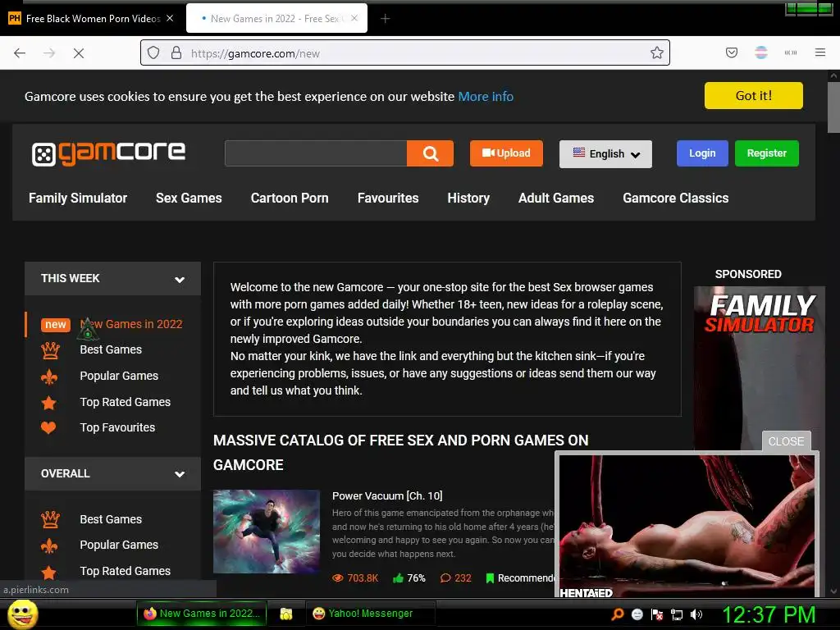
Task: Collapse the THIS WEEK sidebar section
Action: 180,279
